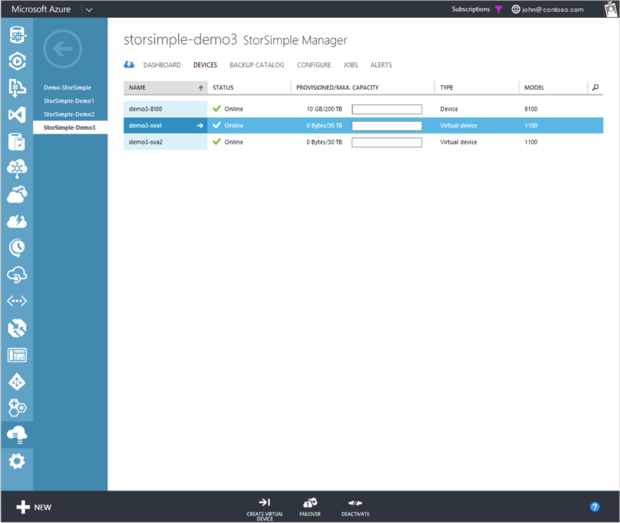
Task: Select StorSimple-Demo2 in the service list
Action: click(69, 114)
